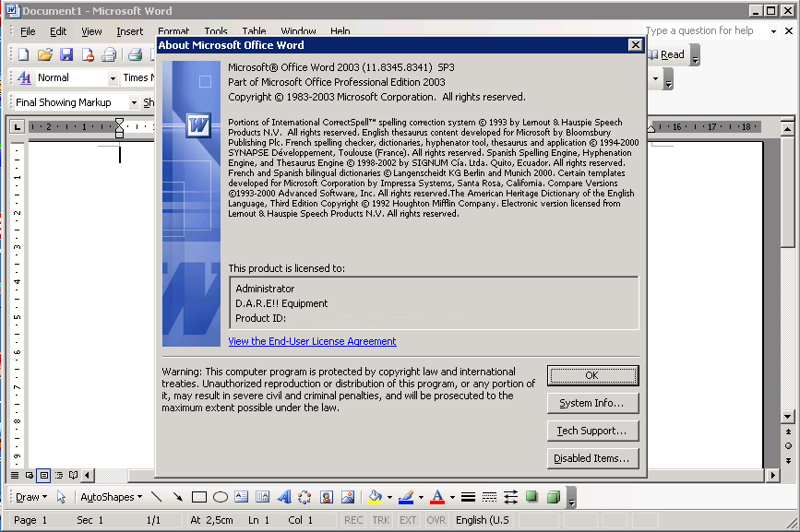Image resolution: width=800 pixels, height=532 pixels.
Task: Open System Info from About dialog
Action: [592, 403]
